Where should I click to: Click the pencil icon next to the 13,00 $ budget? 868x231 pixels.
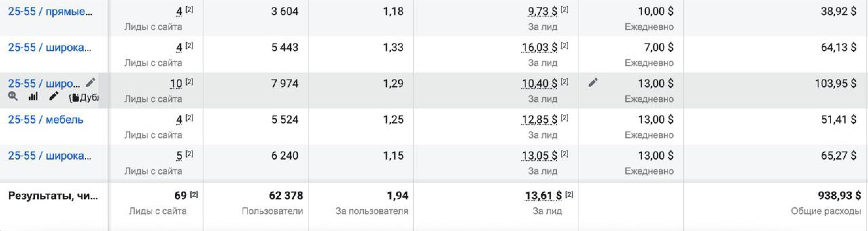tap(593, 83)
